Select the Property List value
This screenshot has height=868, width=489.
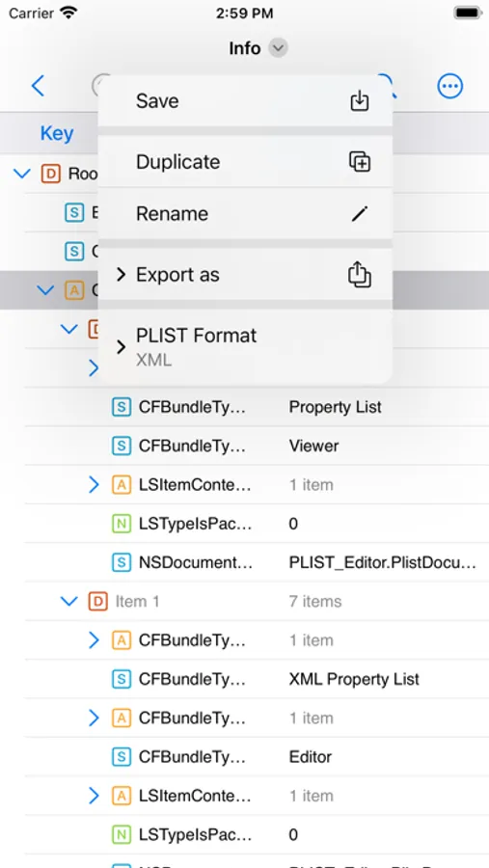pyautogui.click(x=335, y=407)
